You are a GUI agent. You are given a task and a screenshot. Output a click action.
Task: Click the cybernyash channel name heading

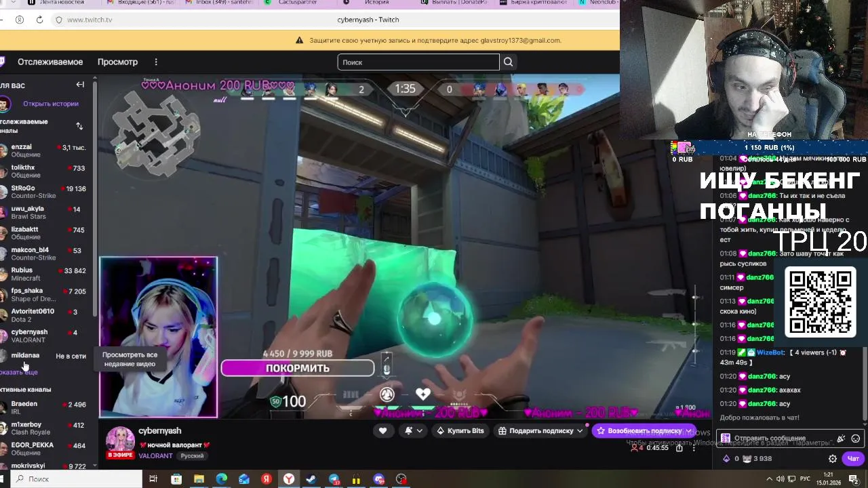pos(160,431)
